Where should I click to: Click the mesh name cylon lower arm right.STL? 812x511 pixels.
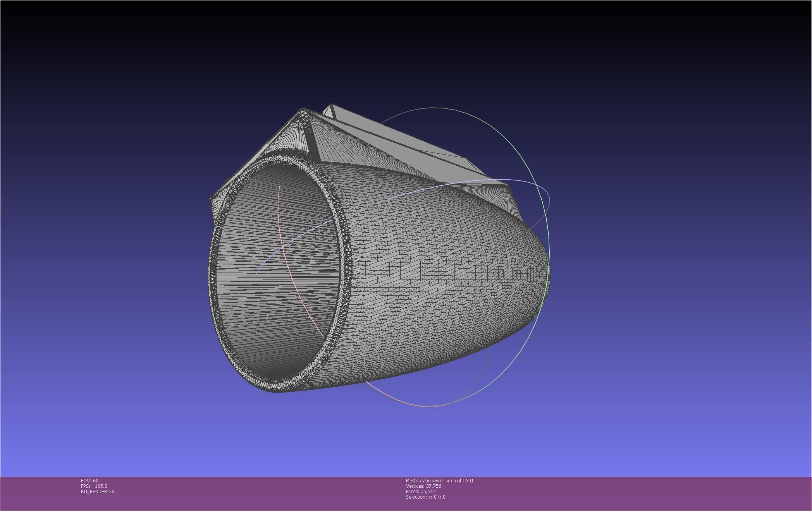click(x=440, y=480)
